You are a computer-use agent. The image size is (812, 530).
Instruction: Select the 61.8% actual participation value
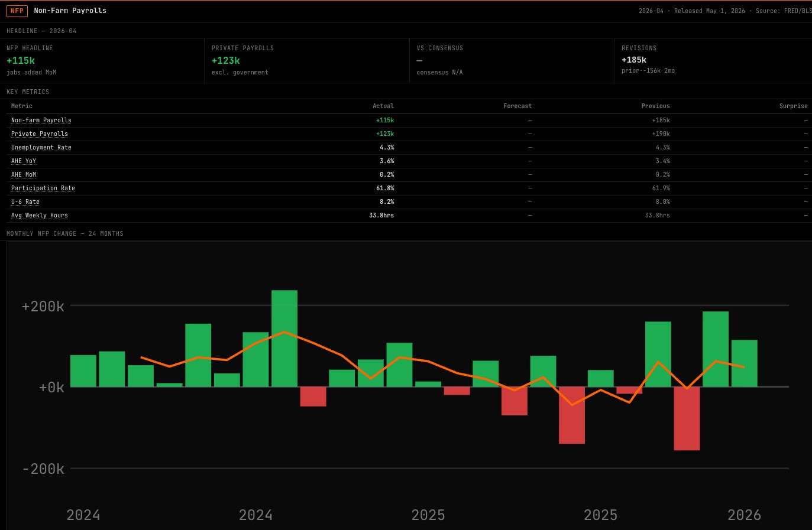coord(385,188)
